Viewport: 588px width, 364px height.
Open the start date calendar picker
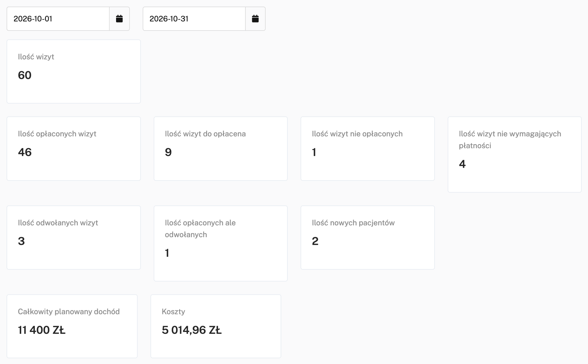119,19
